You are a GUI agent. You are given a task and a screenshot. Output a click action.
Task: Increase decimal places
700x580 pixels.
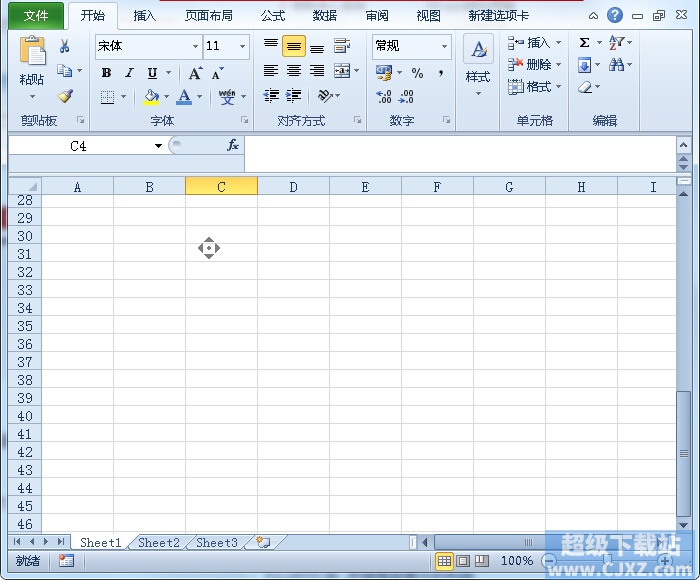click(x=384, y=96)
